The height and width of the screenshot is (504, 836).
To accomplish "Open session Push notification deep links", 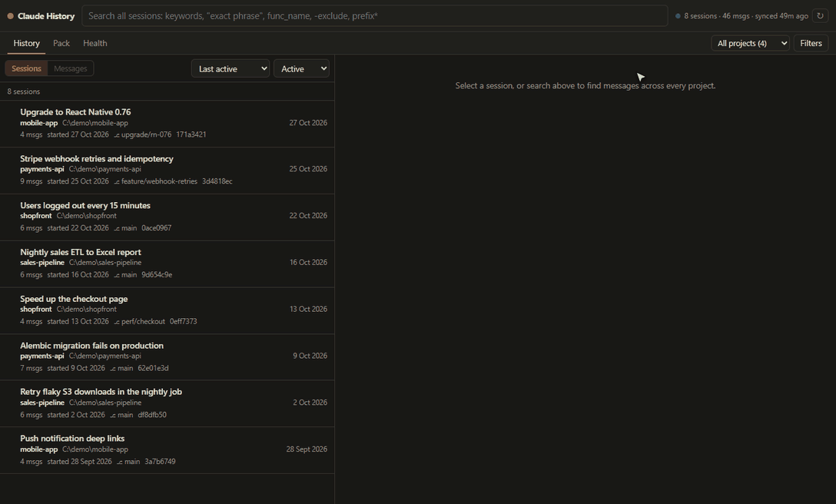I will click(x=167, y=450).
